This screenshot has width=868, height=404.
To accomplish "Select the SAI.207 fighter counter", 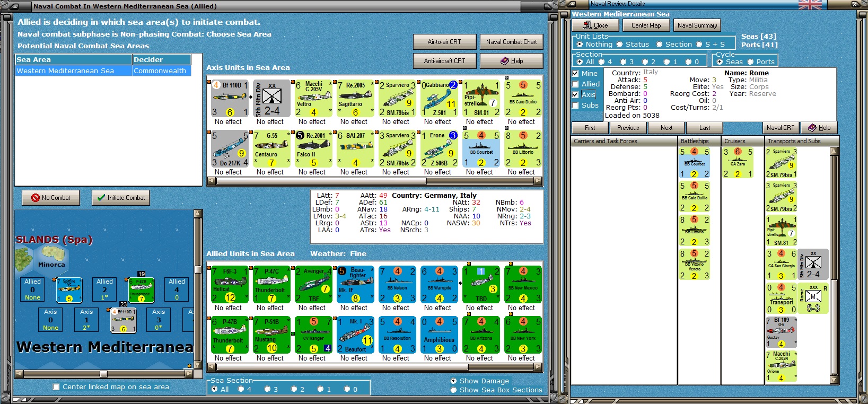I will (x=356, y=149).
